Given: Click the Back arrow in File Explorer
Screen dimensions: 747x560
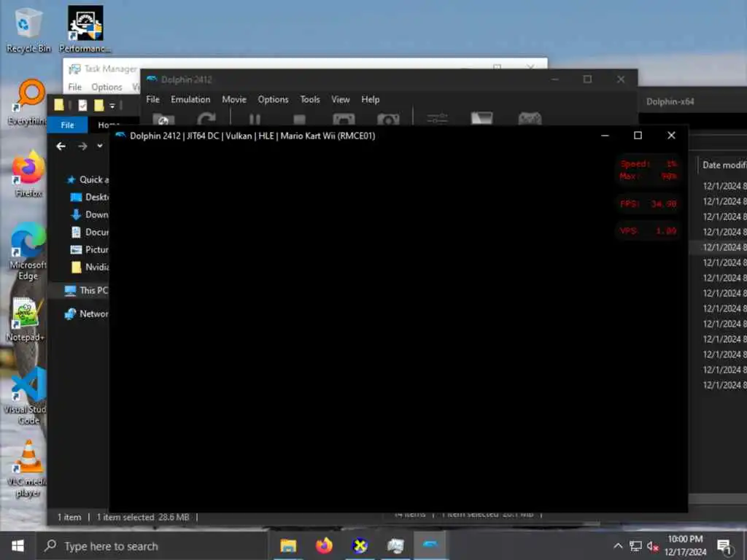Looking at the screenshot, I should [x=61, y=146].
